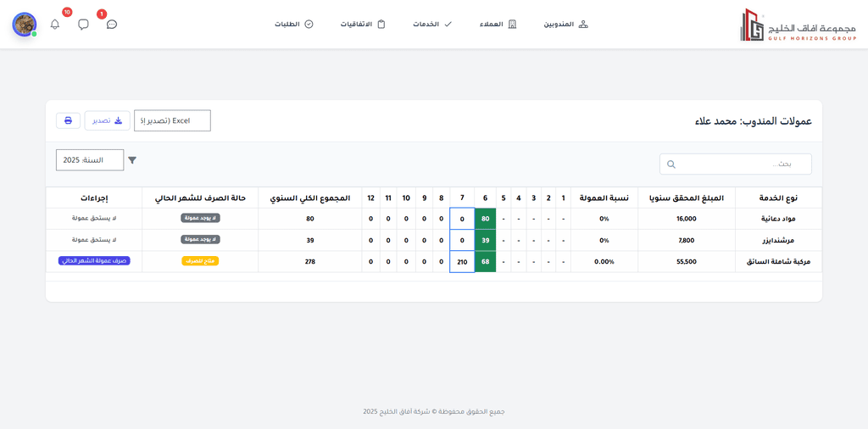
Task: Click the 55,500 annual amount cell
Action: [687, 261]
